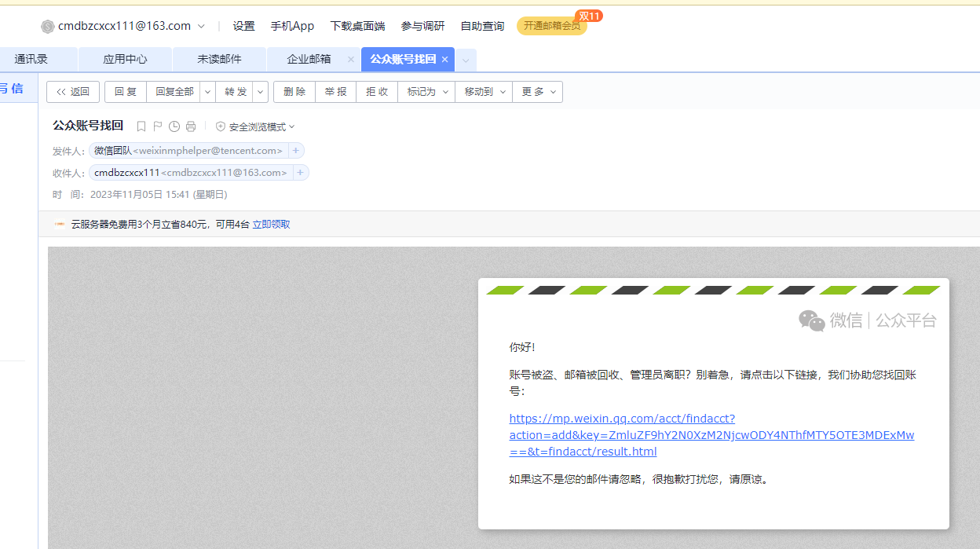Click the text 如果这不是您的邮件请忽略
Image resolution: width=980 pixels, height=549 pixels.
[575, 479]
